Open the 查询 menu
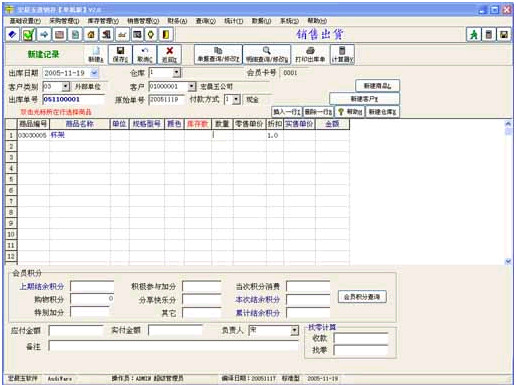 point(206,21)
